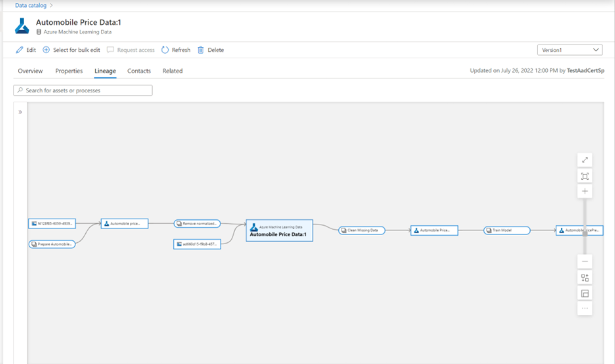Zoom in with the plus icon
Viewport: 615px width, 364px height.
pyautogui.click(x=585, y=191)
